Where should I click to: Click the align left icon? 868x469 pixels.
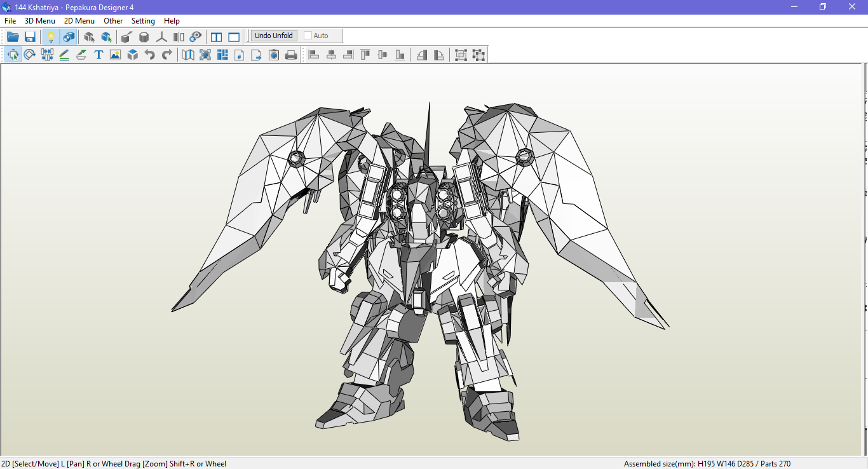pos(313,55)
